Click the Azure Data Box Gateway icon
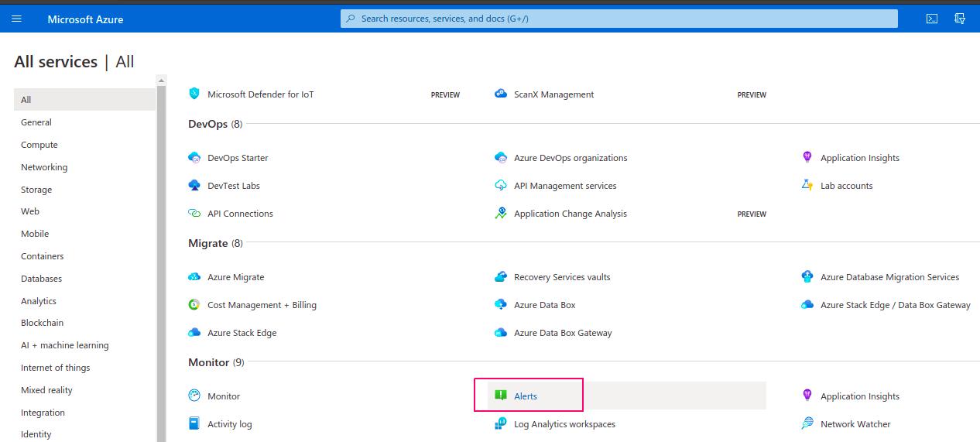 coord(501,332)
